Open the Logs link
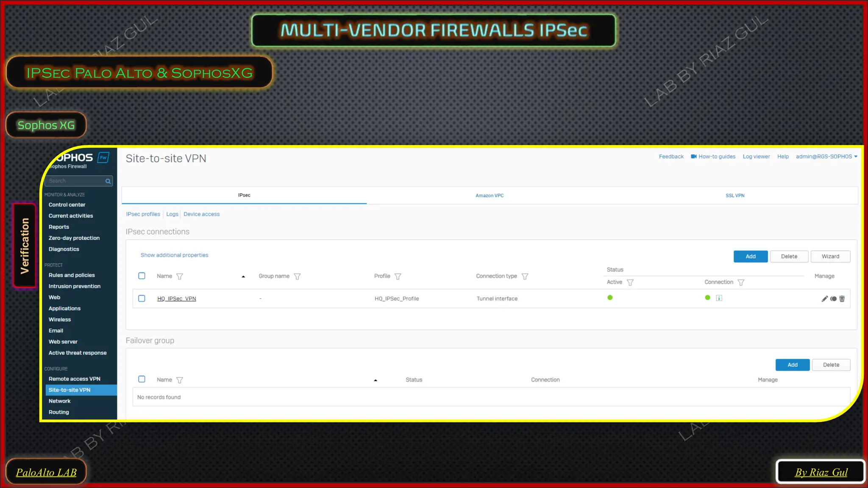The image size is (868, 488). (x=172, y=214)
